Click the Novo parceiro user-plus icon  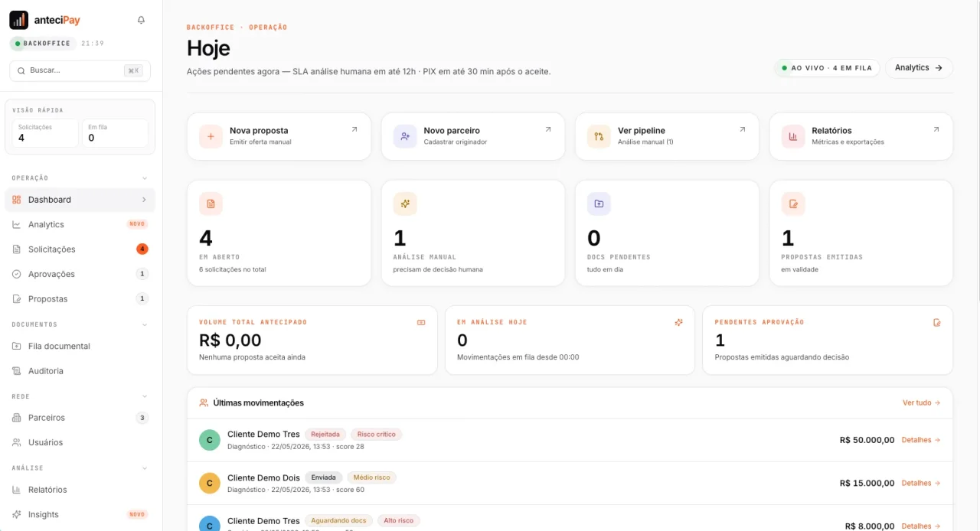[405, 136]
